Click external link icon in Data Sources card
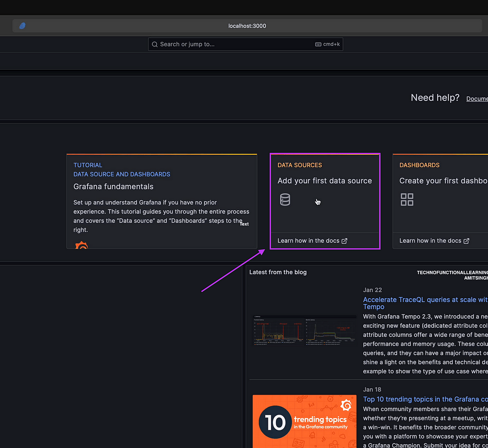 pyautogui.click(x=344, y=241)
